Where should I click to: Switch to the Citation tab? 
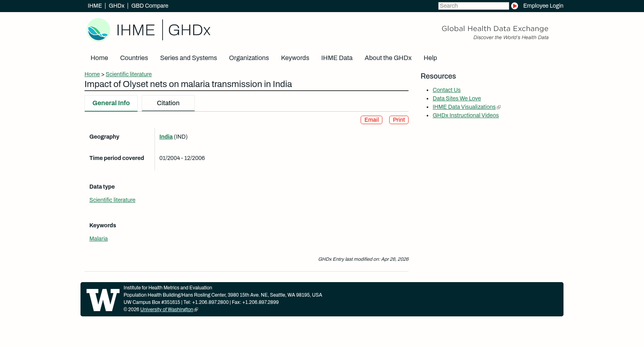click(x=168, y=103)
